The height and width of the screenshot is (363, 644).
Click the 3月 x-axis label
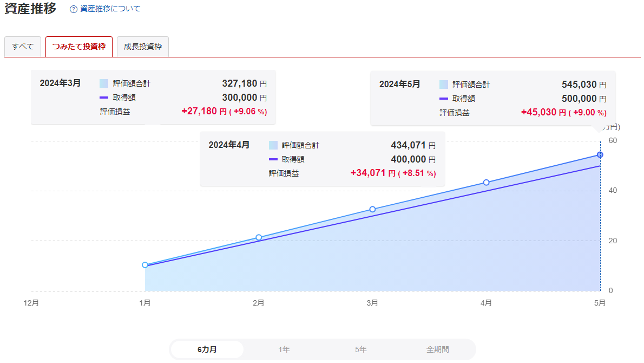(x=372, y=303)
